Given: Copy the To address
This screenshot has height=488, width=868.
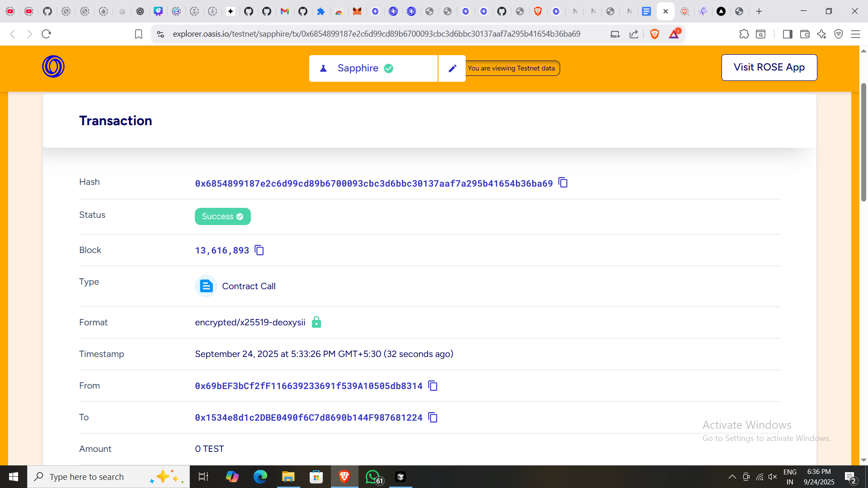Looking at the screenshot, I should (x=433, y=418).
